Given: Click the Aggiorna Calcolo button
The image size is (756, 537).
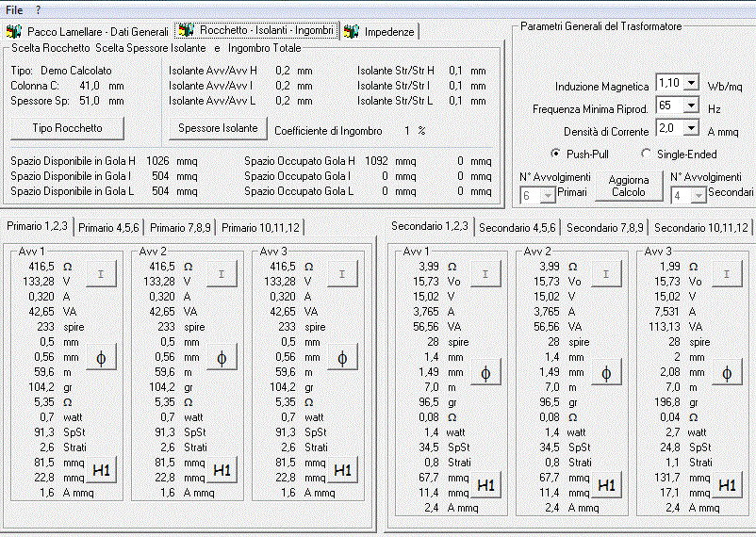Looking at the screenshot, I should [x=628, y=186].
